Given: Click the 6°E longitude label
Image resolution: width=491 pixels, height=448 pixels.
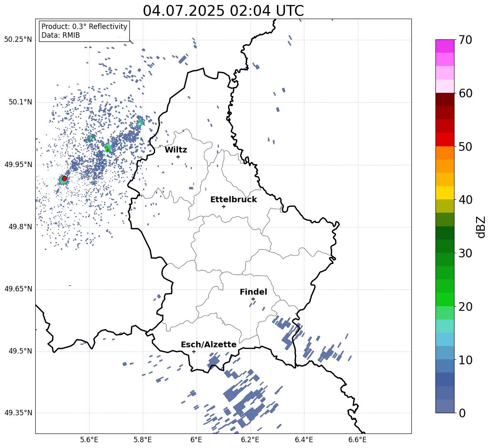Looking at the screenshot, I should [x=196, y=440].
